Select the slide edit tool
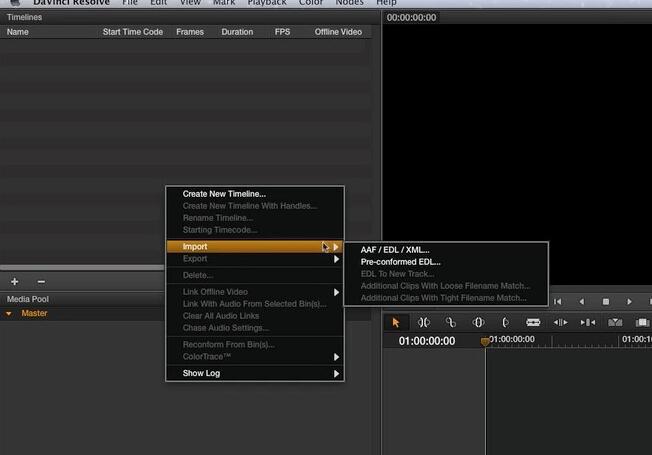Image resolution: width=652 pixels, height=455 pixels. (505, 322)
